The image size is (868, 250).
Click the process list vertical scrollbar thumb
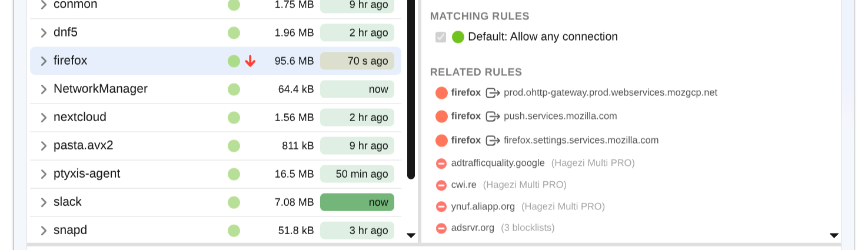pyautogui.click(x=411, y=88)
